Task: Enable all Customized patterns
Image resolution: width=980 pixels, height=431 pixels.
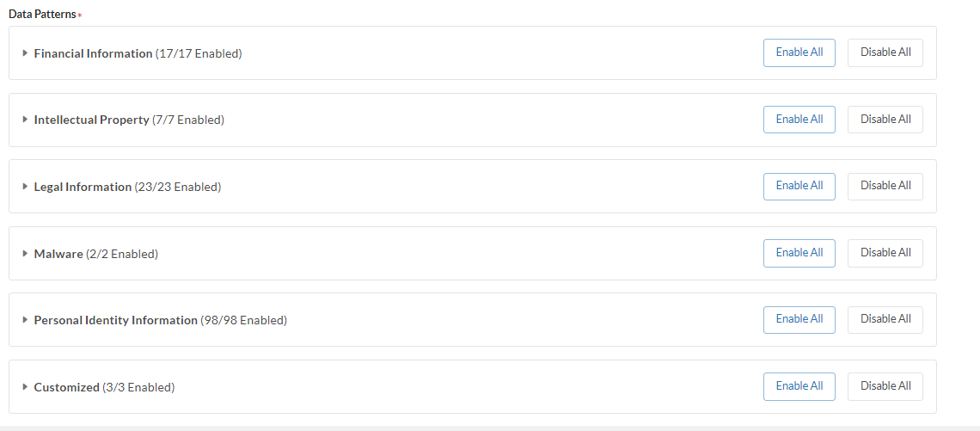Action: (x=799, y=386)
